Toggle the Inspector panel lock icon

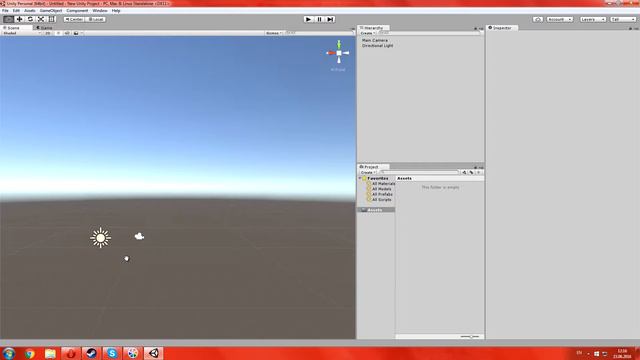(x=631, y=29)
